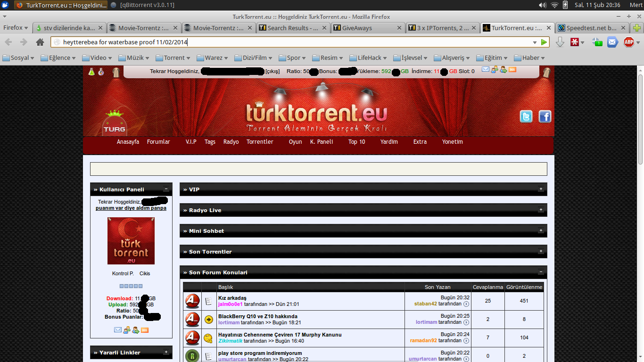Click the browser address bar field
Screen dimensions: 644x362
[299, 42]
